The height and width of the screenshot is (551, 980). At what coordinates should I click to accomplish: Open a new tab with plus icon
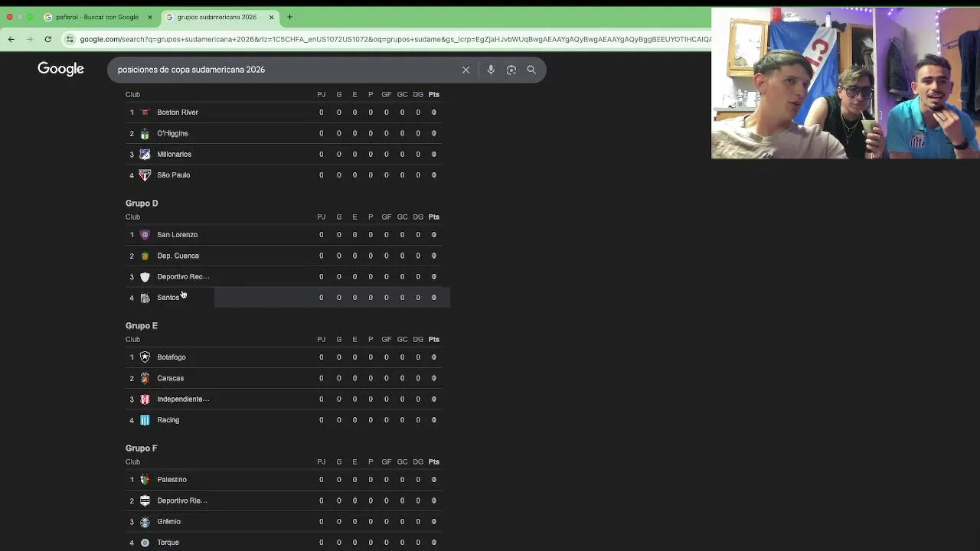pyautogui.click(x=289, y=17)
